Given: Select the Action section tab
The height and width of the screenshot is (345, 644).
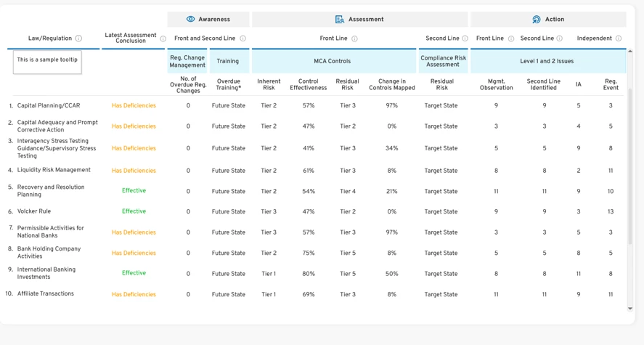Looking at the screenshot, I should [x=548, y=20].
